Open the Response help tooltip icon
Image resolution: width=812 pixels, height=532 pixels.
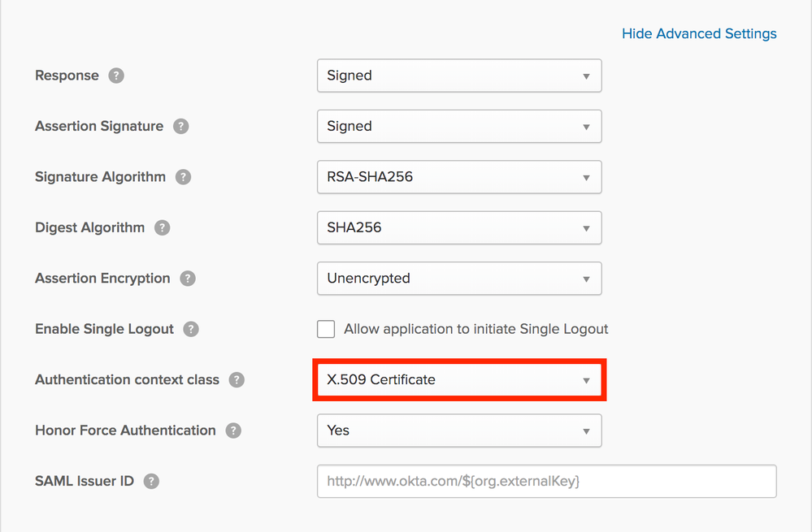tap(115, 76)
